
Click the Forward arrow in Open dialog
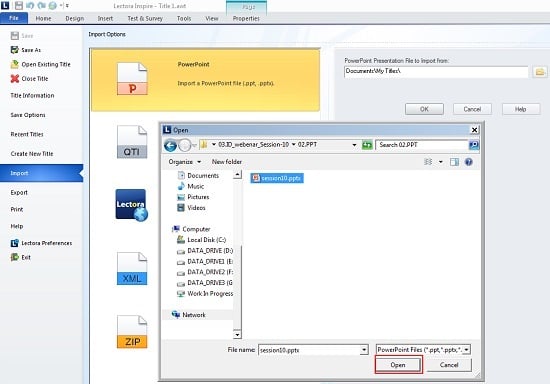pyautogui.click(x=185, y=145)
